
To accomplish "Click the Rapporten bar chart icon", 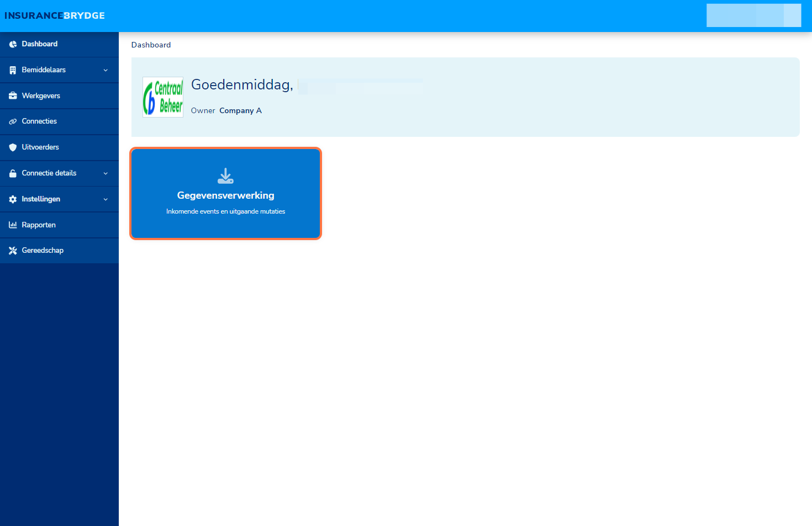I will (13, 225).
